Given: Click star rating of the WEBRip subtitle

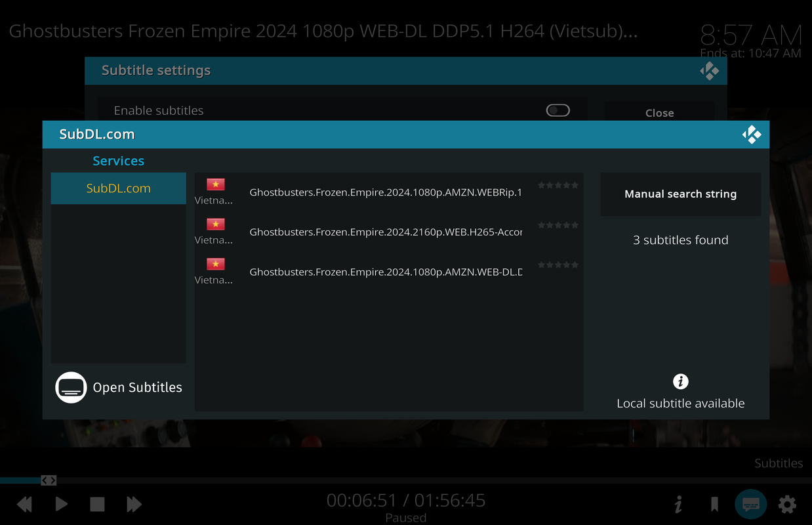Looking at the screenshot, I should tap(558, 185).
